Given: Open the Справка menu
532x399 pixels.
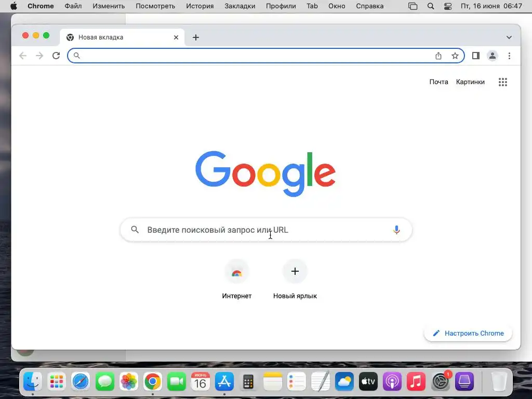Looking at the screenshot, I should coord(370,6).
